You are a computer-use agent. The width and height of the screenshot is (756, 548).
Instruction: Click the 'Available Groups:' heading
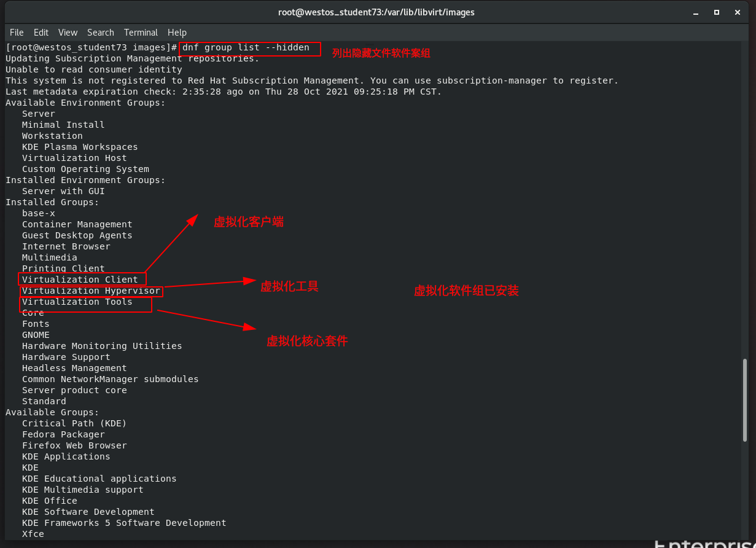coord(52,412)
